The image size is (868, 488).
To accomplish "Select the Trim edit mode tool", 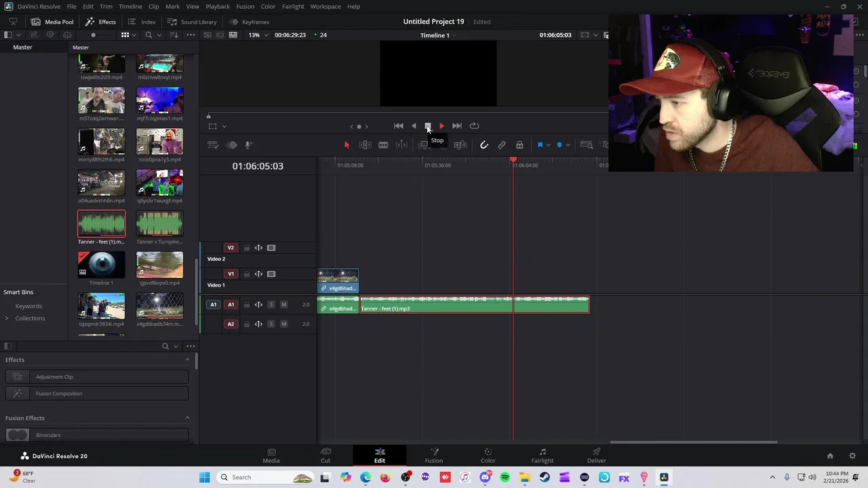I will 365,145.
